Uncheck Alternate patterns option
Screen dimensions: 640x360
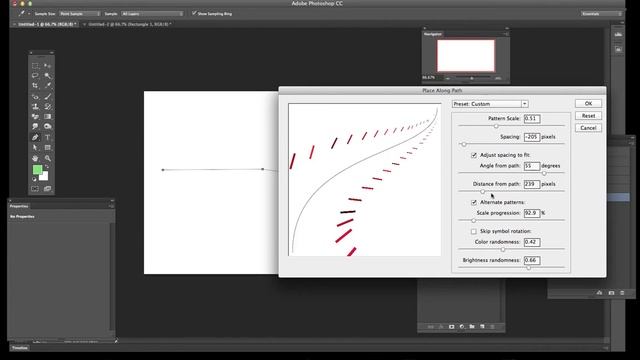[473, 202]
